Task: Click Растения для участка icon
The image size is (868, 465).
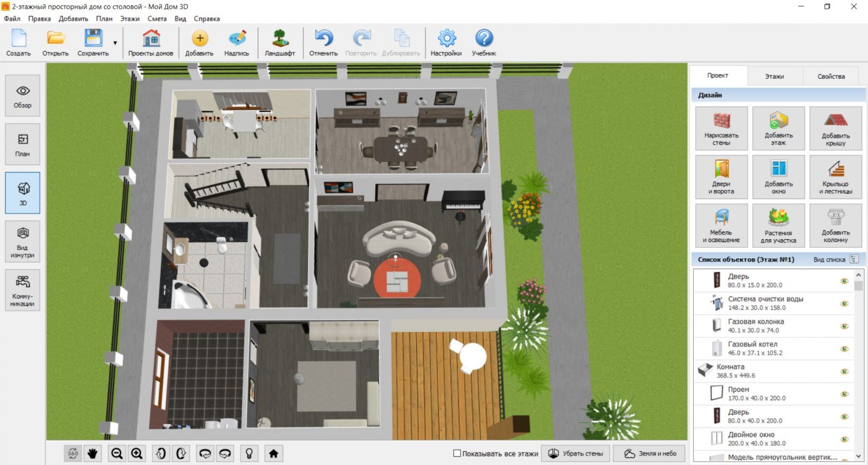Action: point(778,226)
